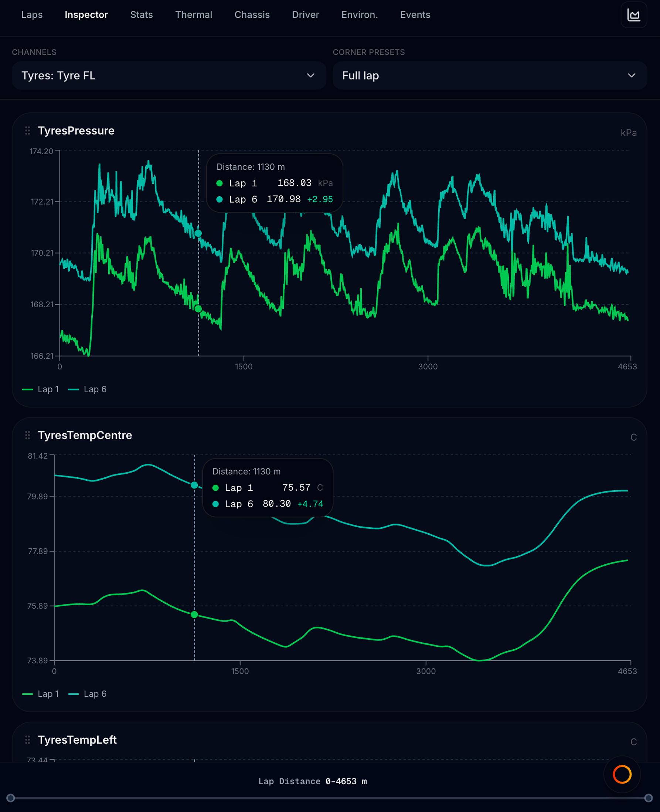660x812 pixels.
Task: Click the TyresTempCentre chart title
Action: (x=85, y=435)
